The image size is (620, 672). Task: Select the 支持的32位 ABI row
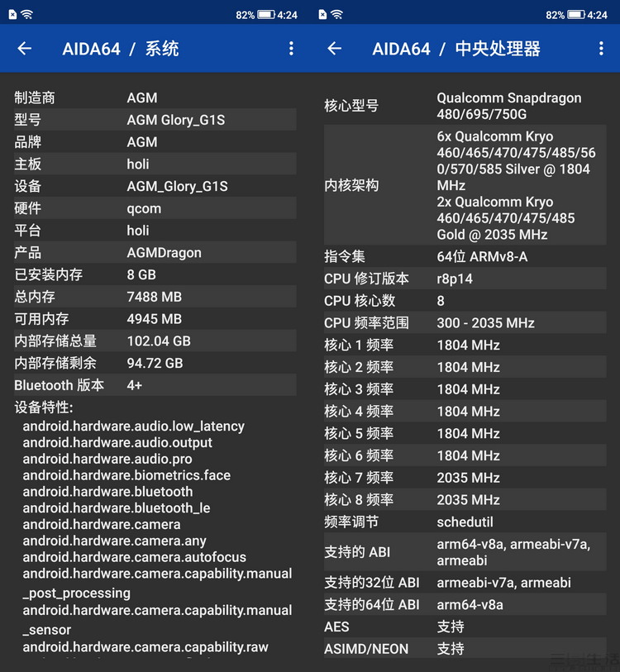tap(465, 583)
